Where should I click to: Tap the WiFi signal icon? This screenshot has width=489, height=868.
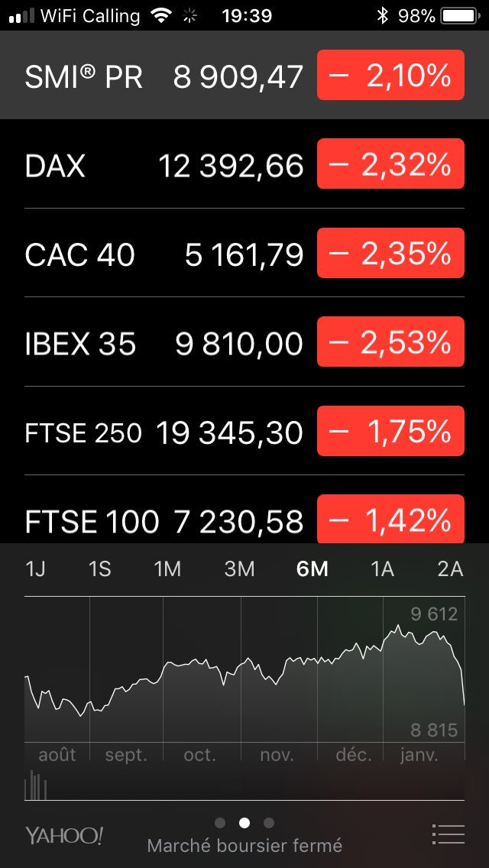[161, 15]
